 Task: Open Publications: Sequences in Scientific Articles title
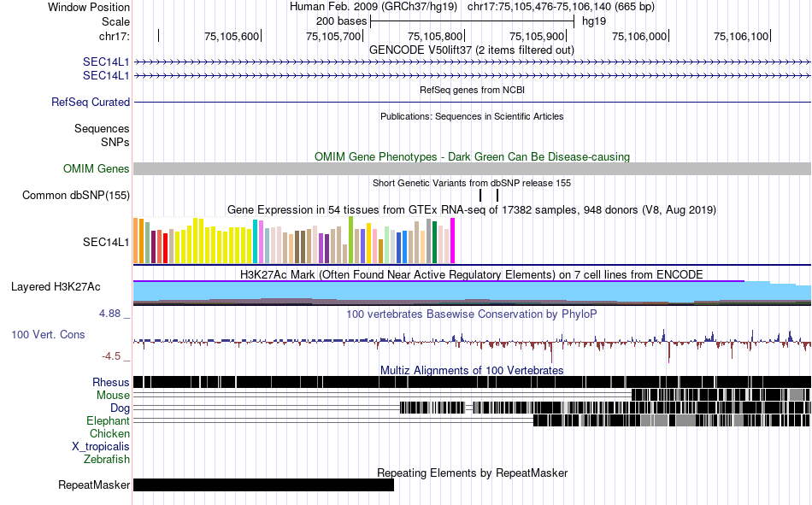click(472, 116)
